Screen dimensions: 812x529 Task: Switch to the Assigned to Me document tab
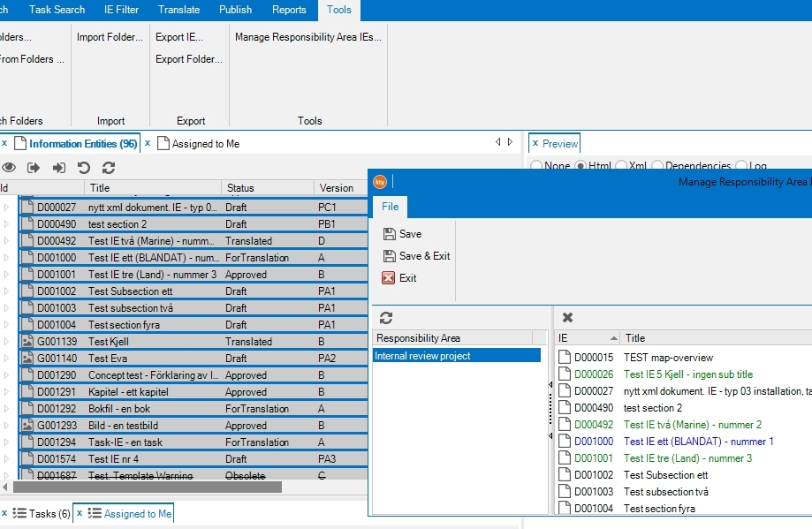(205, 143)
